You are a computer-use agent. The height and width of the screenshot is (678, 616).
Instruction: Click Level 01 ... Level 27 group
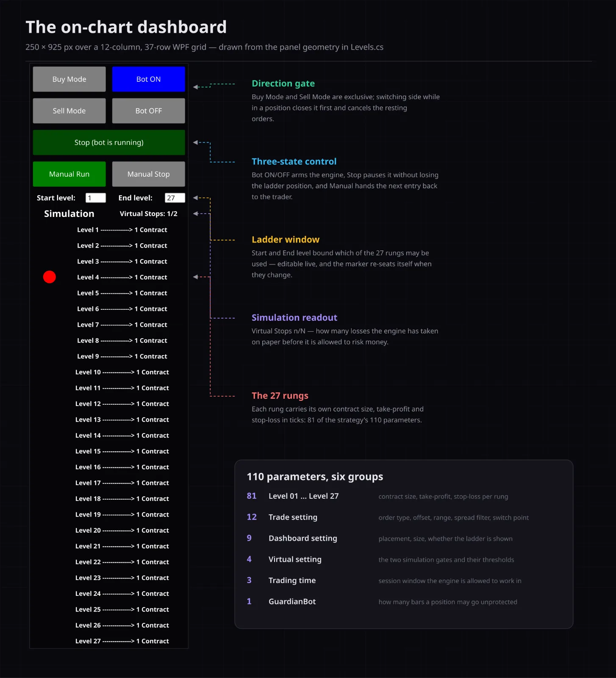click(304, 496)
